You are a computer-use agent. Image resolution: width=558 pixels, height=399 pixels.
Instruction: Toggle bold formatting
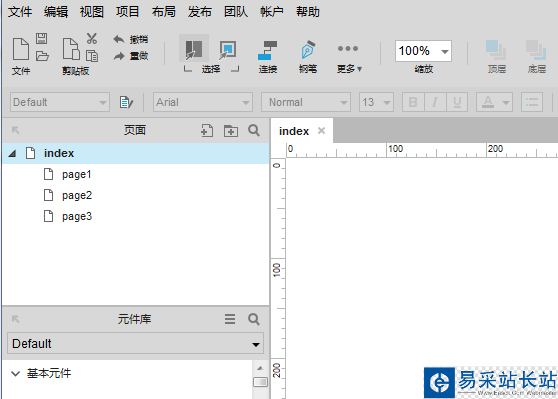[413, 103]
